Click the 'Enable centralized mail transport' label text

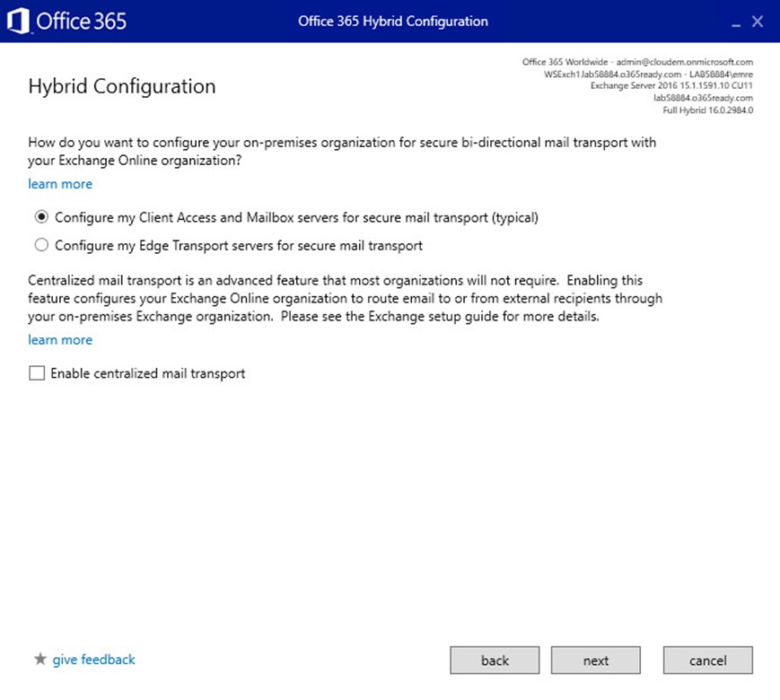[148, 373]
